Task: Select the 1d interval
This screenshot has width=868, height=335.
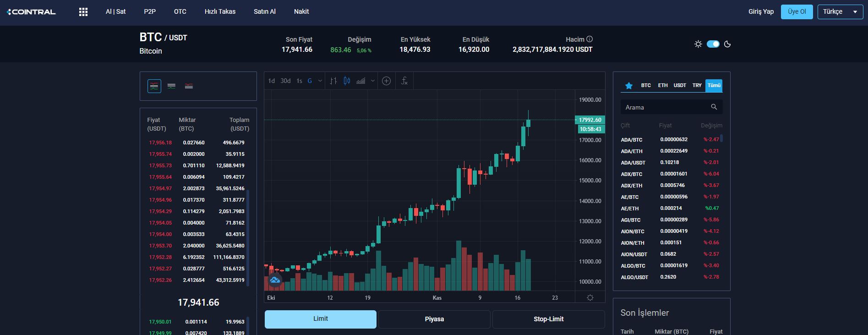Action: tap(272, 81)
